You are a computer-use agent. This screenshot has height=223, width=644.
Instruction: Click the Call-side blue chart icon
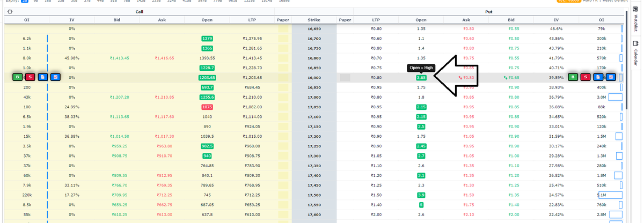pyautogui.click(x=55, y=77)
